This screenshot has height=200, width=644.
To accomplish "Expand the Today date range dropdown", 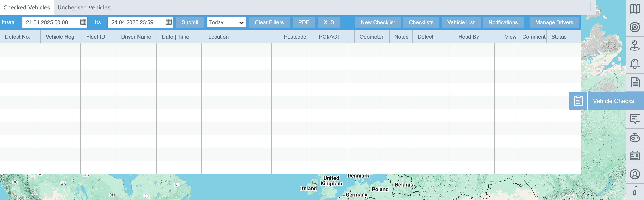I will coord(226,22).
